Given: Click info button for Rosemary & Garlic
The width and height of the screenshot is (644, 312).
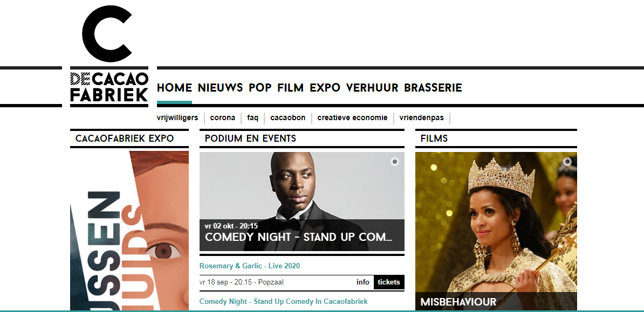Looking at the screenshot, I should point(362,282).
